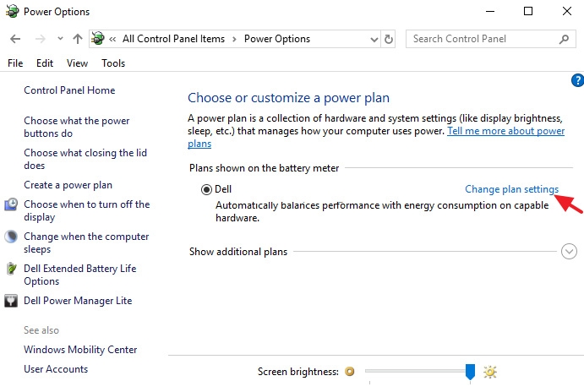
Task: Open the recent locations dropdown arrow
Action: coord(60,39)
